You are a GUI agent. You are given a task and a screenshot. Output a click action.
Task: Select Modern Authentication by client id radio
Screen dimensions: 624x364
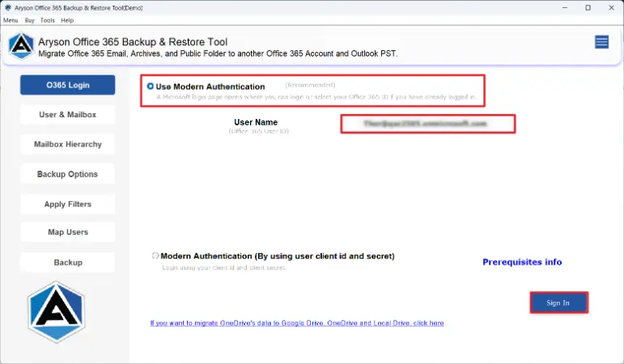[x=155, y=256]
